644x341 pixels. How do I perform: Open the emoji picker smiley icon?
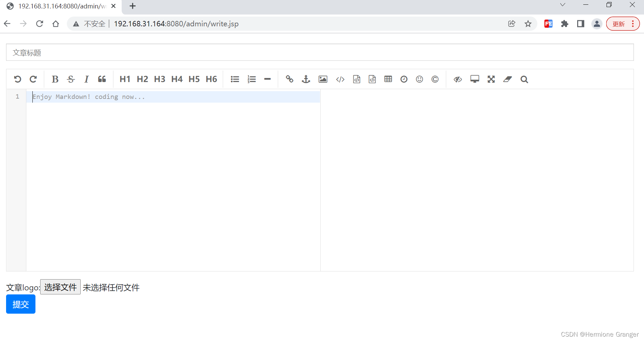pyautogui.click(x=420, y=79)
